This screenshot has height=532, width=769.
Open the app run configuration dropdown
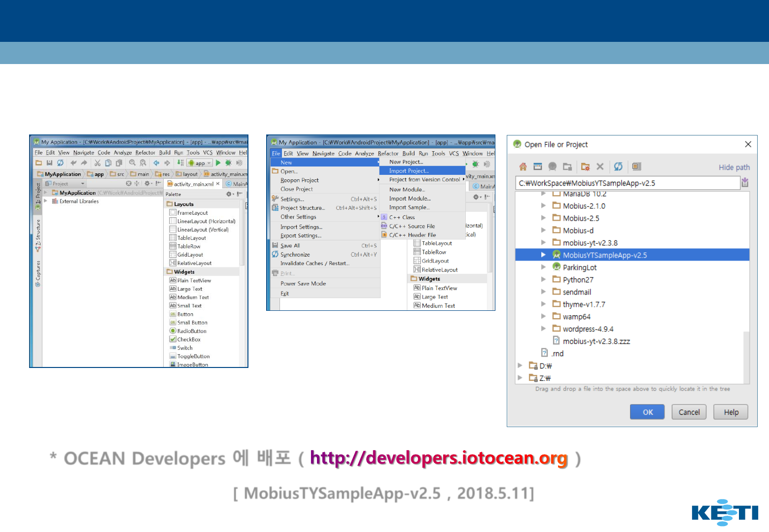200,163
